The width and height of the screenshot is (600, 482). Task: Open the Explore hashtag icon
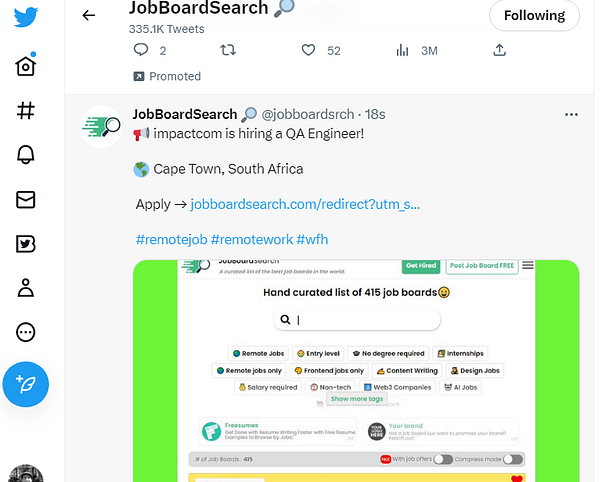tap(26, 111)
